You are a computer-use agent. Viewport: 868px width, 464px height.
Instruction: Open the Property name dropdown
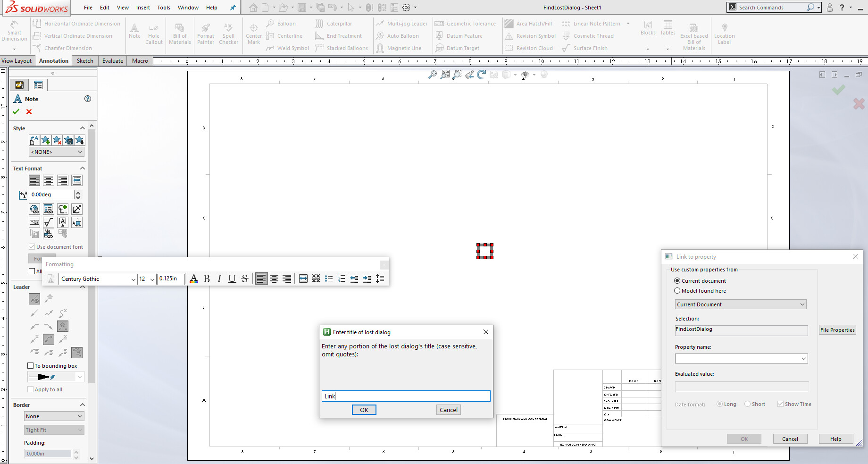click(803, 359)
